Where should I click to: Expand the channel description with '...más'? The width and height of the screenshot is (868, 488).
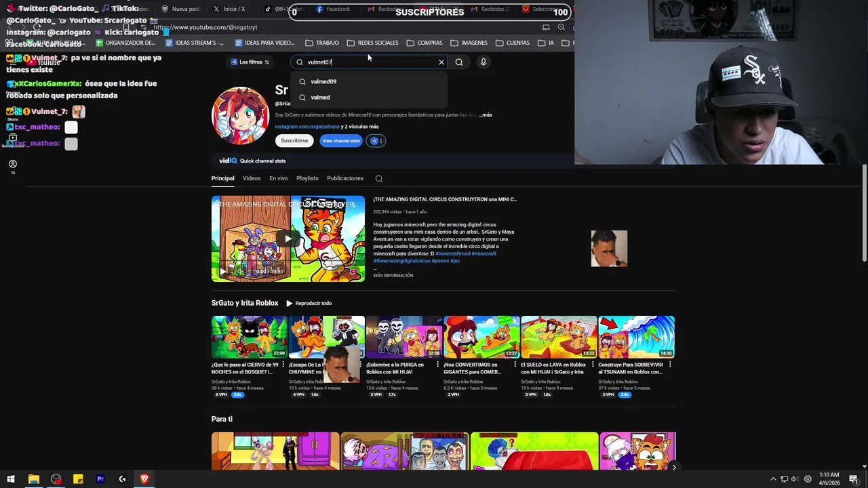(486, 115)
